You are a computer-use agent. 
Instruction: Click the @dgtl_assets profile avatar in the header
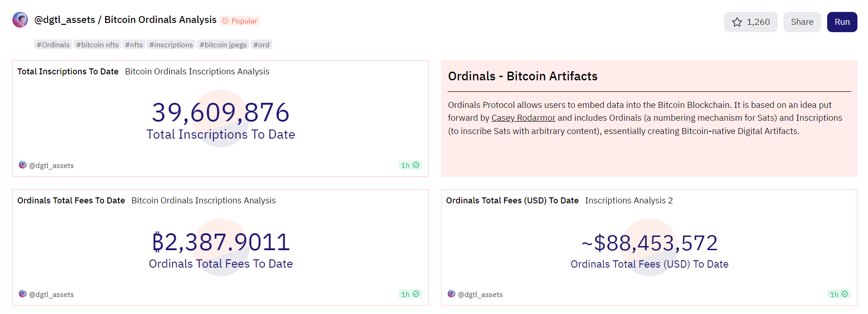(x=20, y=20)
